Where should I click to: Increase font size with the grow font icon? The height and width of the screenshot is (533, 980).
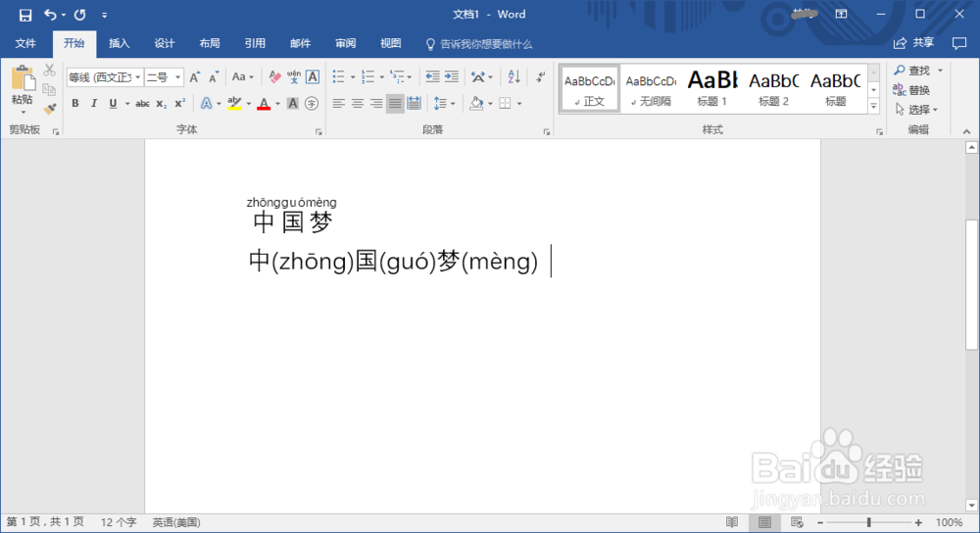pos(195,76)
